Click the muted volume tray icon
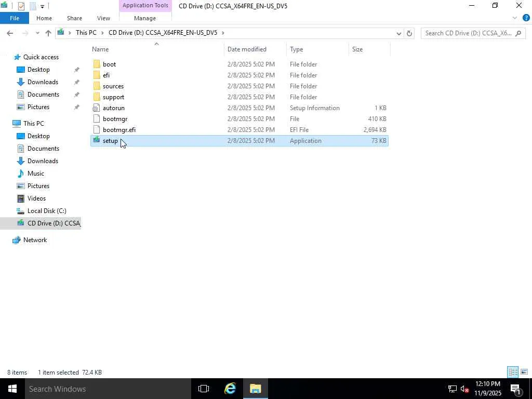This screenshot has height=399, width=532. [x=464, y=389]
